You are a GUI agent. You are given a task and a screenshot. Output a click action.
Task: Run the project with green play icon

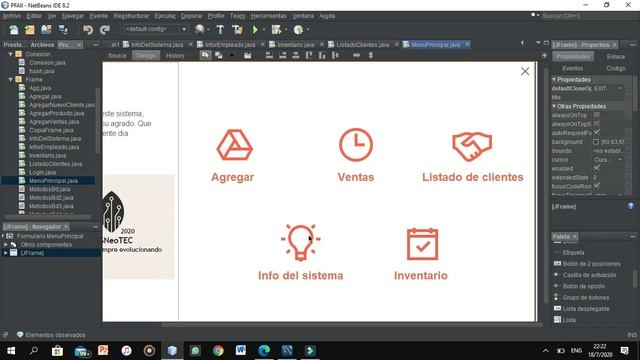pos(255,30)
